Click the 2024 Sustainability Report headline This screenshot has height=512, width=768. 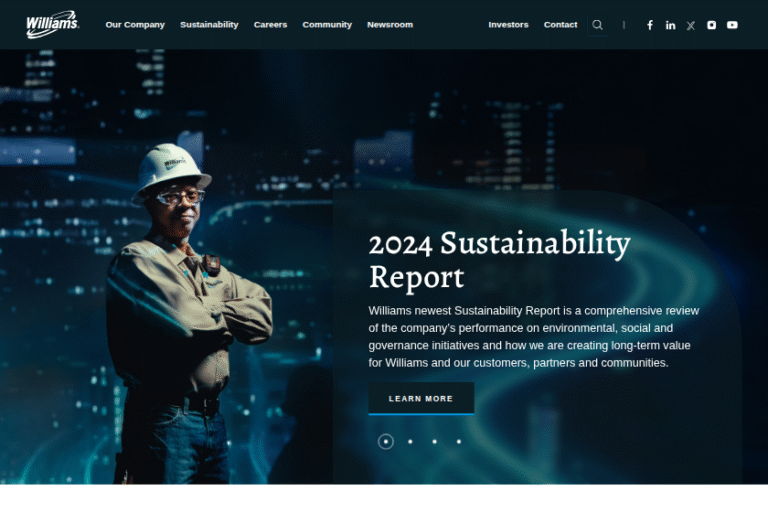499,260
